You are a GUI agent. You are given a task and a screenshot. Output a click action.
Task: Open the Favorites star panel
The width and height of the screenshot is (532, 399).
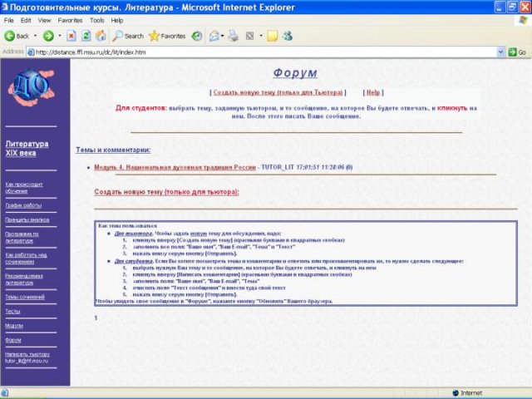pyautogui.click(x=168, y=36)
